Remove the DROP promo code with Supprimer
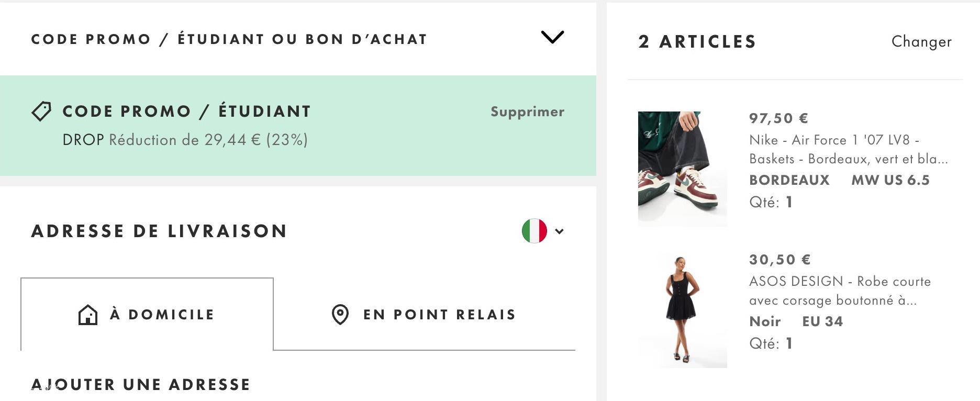The height and width of the screenshot is (401, 980). coord(527,112)
